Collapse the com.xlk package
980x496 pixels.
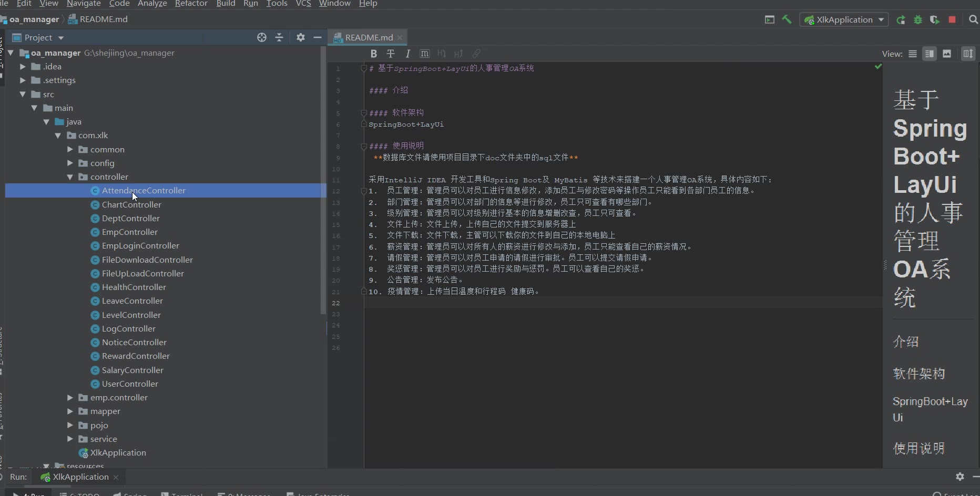(x=58, y=136)
